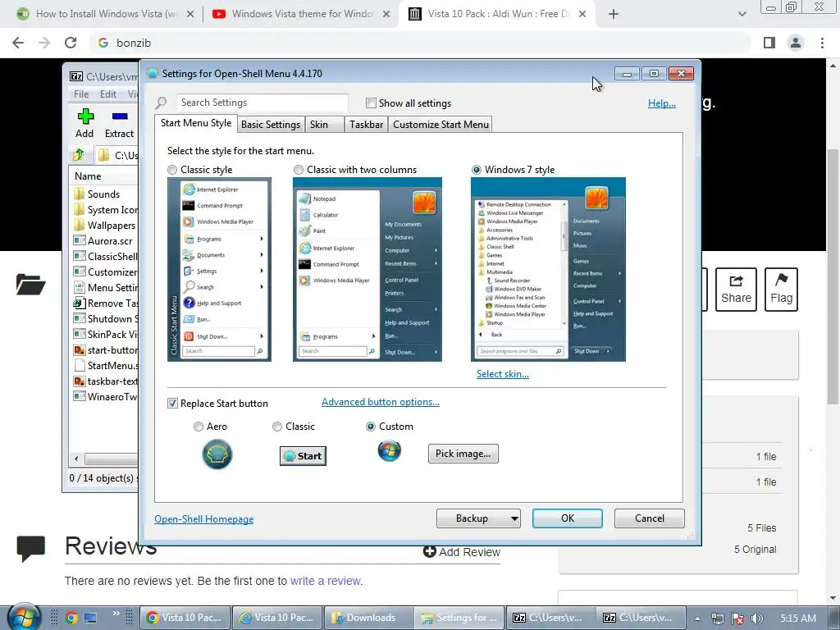Click the action center flag tray icon

pyautogui.click(x=737, y=619)
